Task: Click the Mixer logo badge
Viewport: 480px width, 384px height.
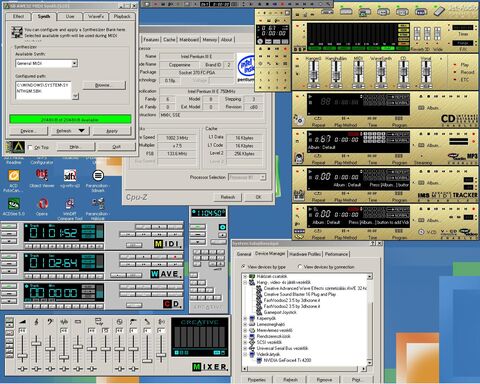Action: click(x=210, y=367)
